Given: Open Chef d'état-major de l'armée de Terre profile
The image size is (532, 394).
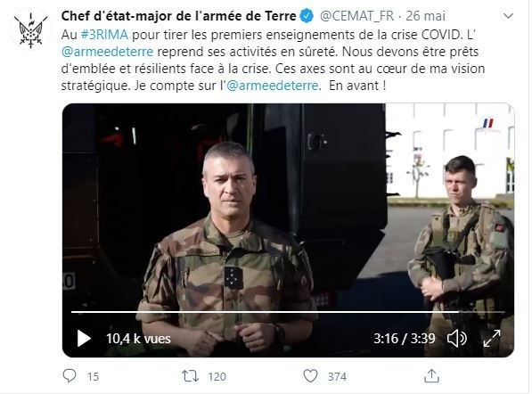Looking at the screenshot, I should coord(178,16).
